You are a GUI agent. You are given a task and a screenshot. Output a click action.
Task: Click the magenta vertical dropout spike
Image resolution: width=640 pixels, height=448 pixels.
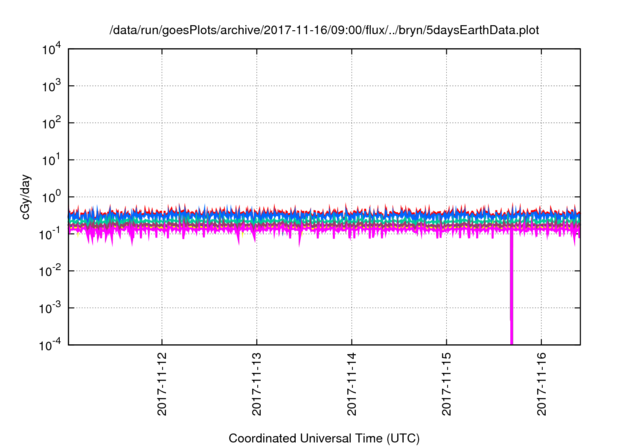511,288
